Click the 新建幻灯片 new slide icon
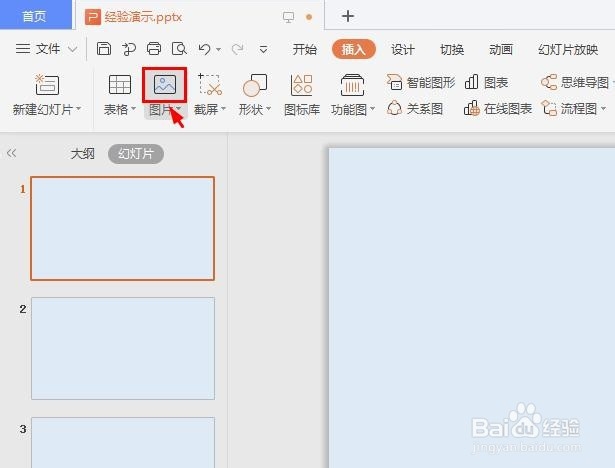 click(47, 85)
